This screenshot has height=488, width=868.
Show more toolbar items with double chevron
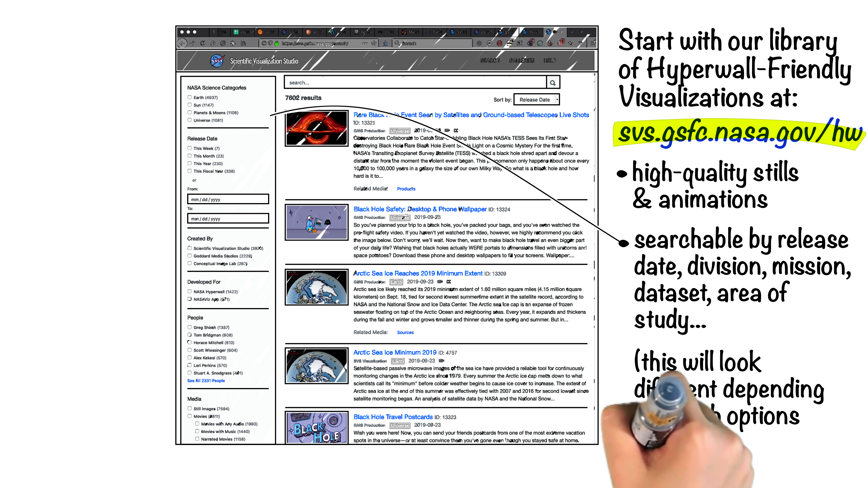580,43
